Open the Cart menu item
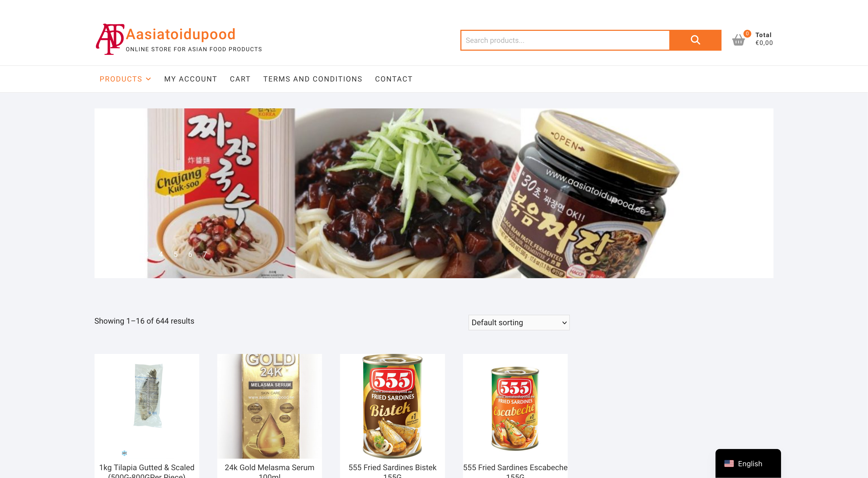868x478 pixels. pos(240,79)
